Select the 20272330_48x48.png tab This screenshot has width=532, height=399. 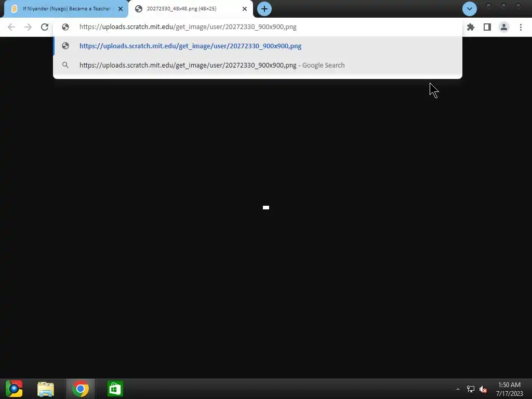[x=191, y=9]
